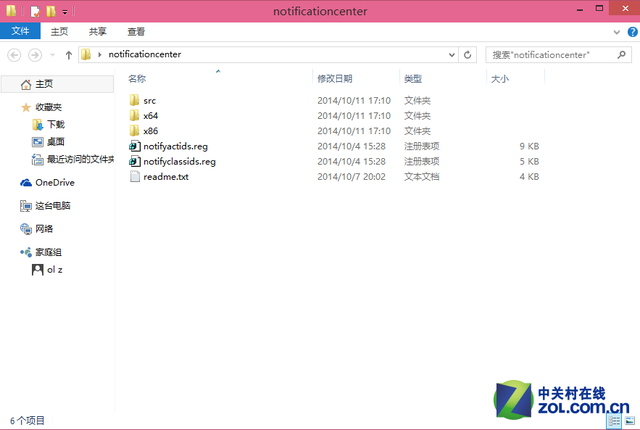Sort files by 类型 column header
640x430 pixels.
click(413, 79)
